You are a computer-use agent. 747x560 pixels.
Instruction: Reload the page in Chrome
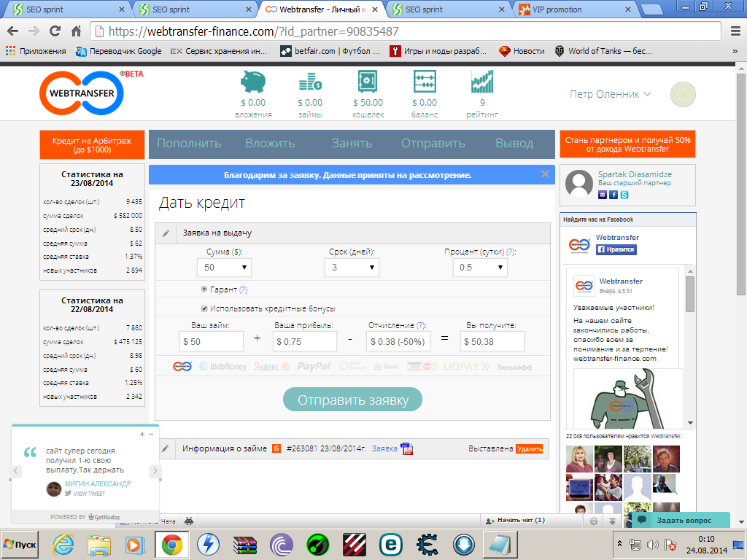pos(55,31)
